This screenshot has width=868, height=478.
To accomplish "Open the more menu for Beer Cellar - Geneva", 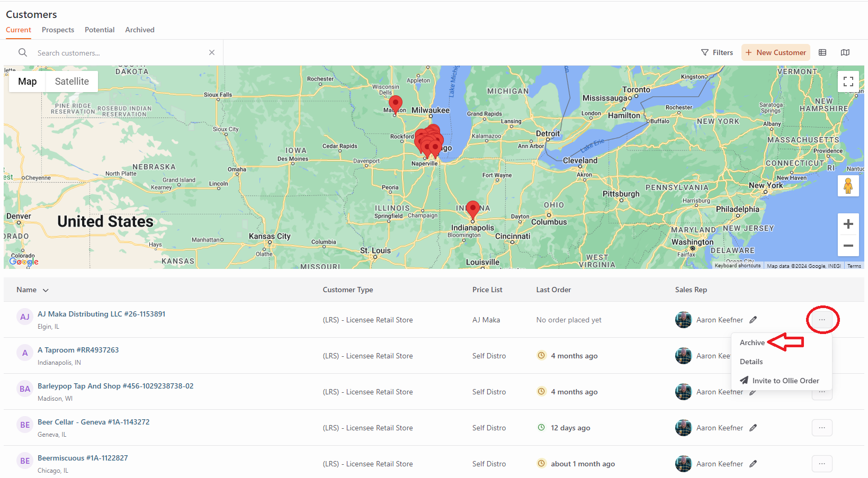I will [822, 428].
